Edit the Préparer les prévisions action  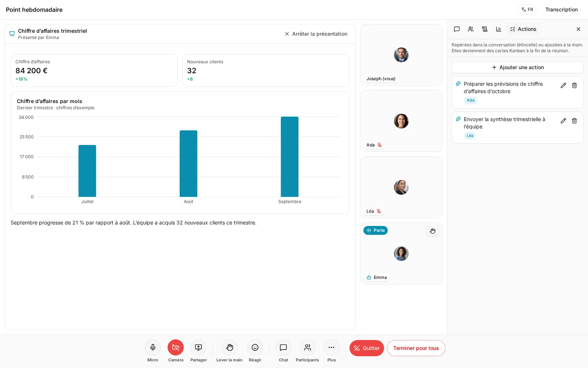click(563, 85)
